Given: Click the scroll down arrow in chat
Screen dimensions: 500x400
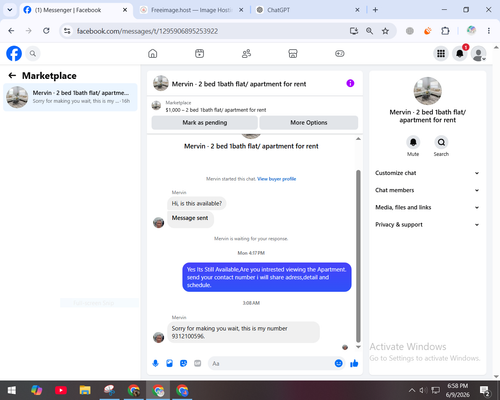Looking at the screenshot, I should pos(358,347).
